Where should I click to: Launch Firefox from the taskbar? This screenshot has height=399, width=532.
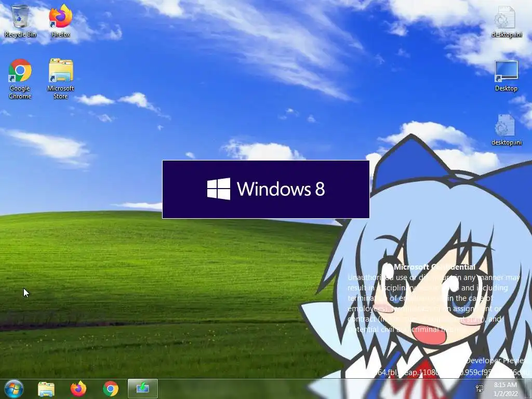pyautogui.click(x=78, y=389)
